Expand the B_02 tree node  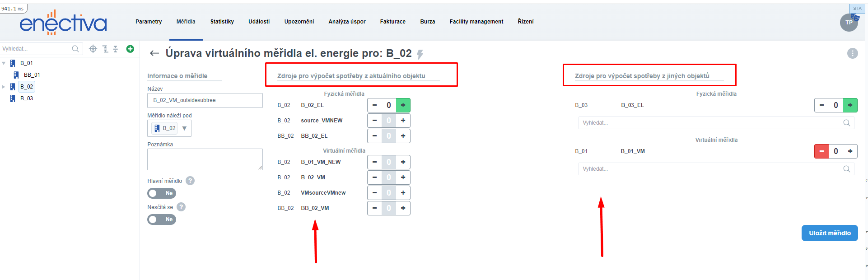pos(4,87)
